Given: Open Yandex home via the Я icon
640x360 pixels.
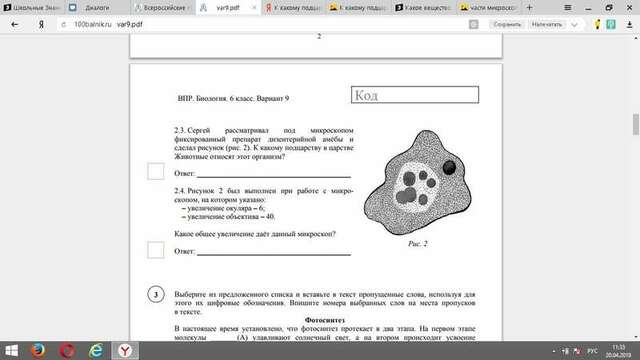Looking at the screenshot, I should [x=41, y=24].
